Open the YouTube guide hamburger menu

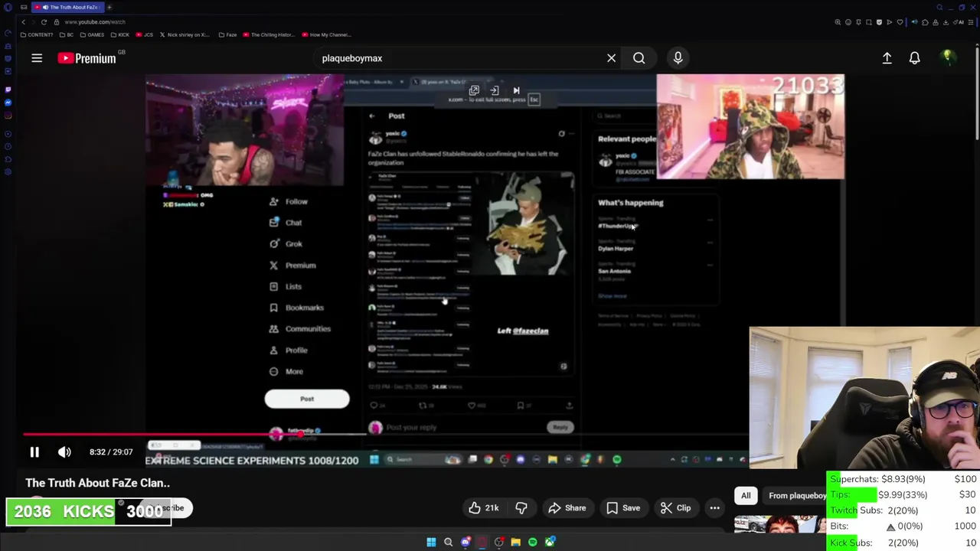36,58
